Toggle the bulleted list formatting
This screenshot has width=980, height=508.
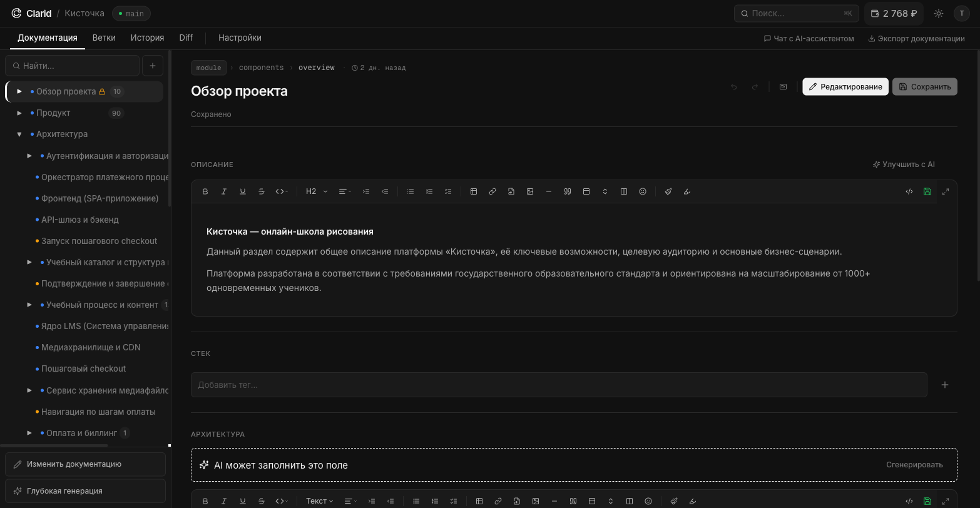pyautogui.click(x=411, y=191)
